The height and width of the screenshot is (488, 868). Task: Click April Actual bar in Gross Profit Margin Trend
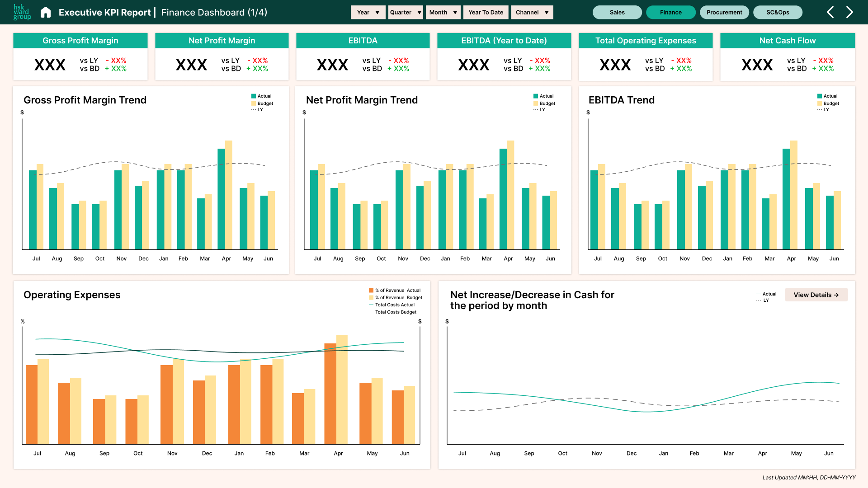coord(221,199)
